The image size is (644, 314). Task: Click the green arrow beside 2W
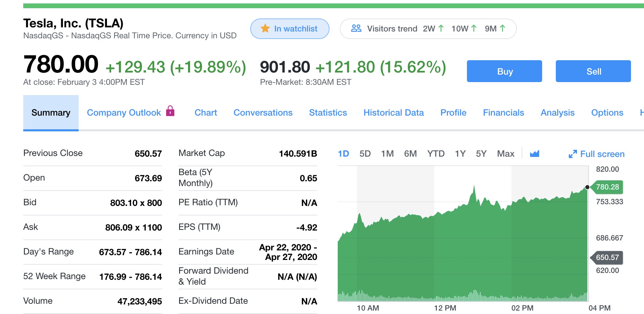point(441,28)
